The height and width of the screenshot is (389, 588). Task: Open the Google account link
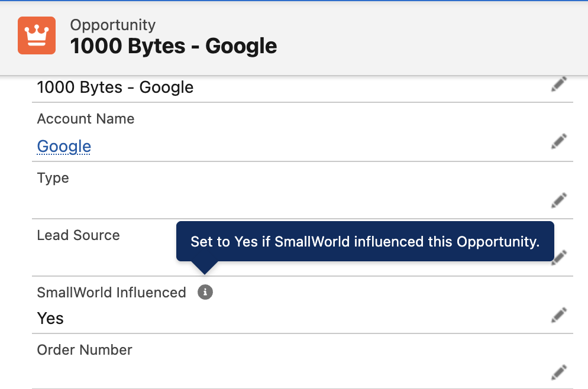[x=64, y=146]
